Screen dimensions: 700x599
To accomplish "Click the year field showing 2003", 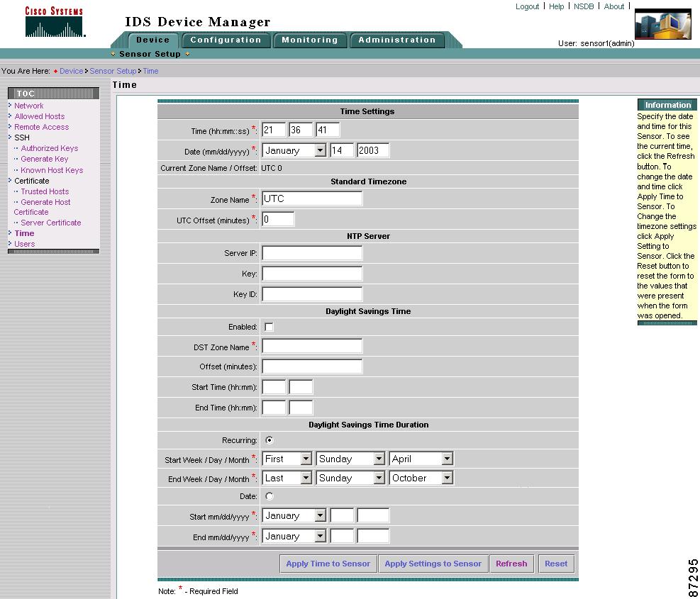I will tap(373, 150).
